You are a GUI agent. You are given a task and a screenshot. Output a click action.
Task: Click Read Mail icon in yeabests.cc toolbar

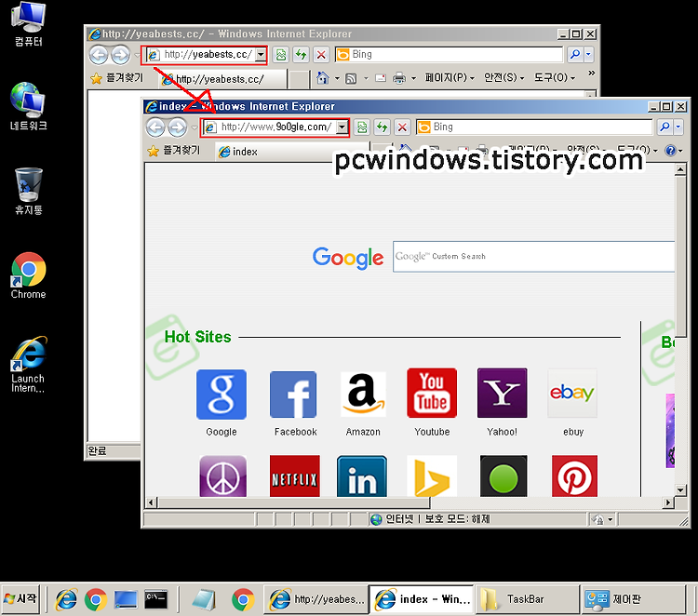381,78
